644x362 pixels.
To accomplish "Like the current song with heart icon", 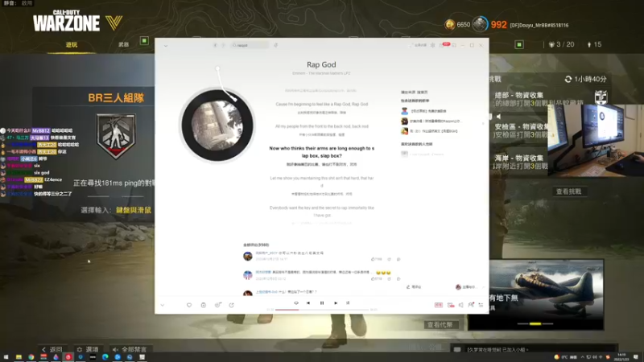I will pos(189,305).
